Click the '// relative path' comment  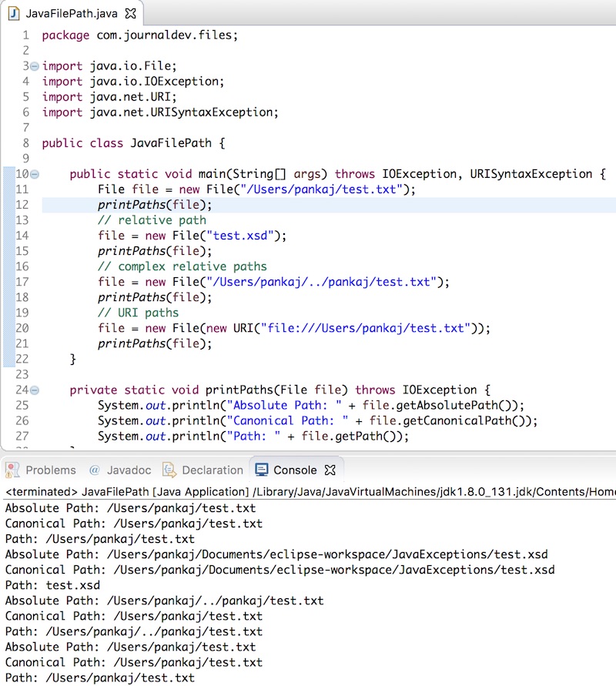click(x=152, y=220)
